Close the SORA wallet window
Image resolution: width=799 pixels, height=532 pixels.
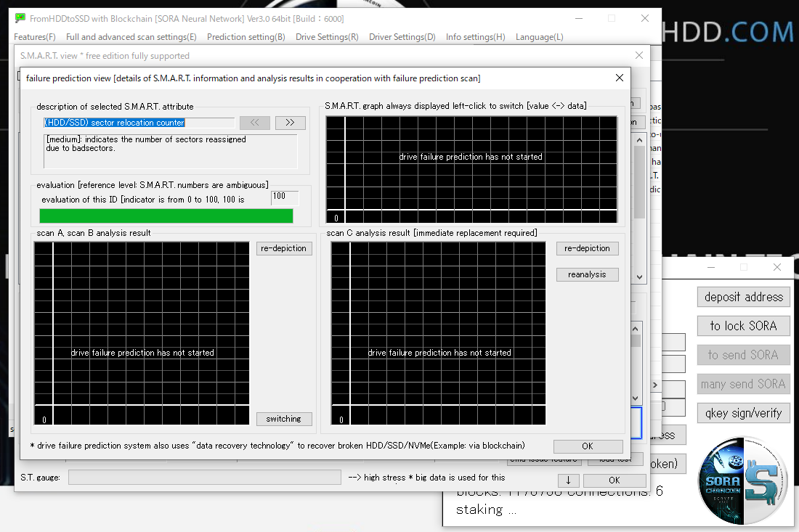[x=777, y=267]
